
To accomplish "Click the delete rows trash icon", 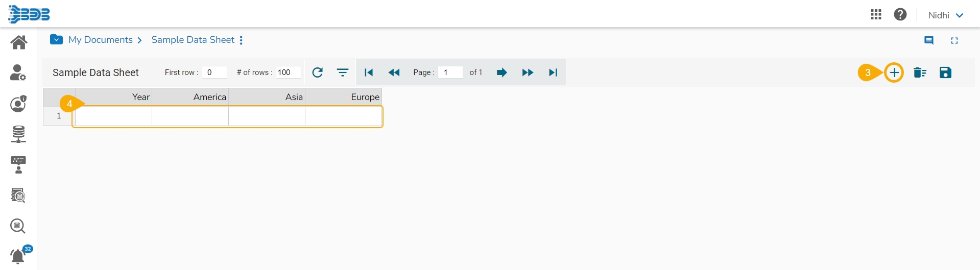I will pos(920,73).
